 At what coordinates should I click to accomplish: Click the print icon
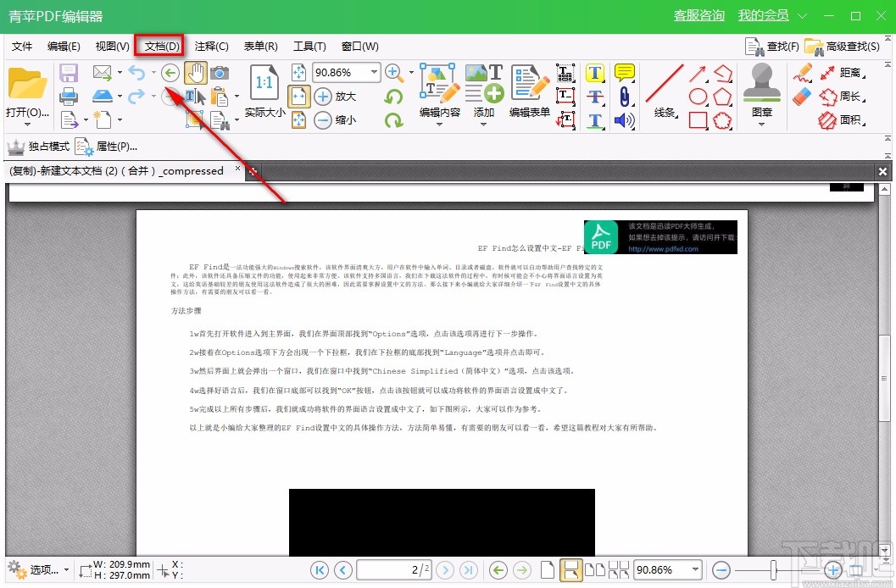[x=69, y=96]
